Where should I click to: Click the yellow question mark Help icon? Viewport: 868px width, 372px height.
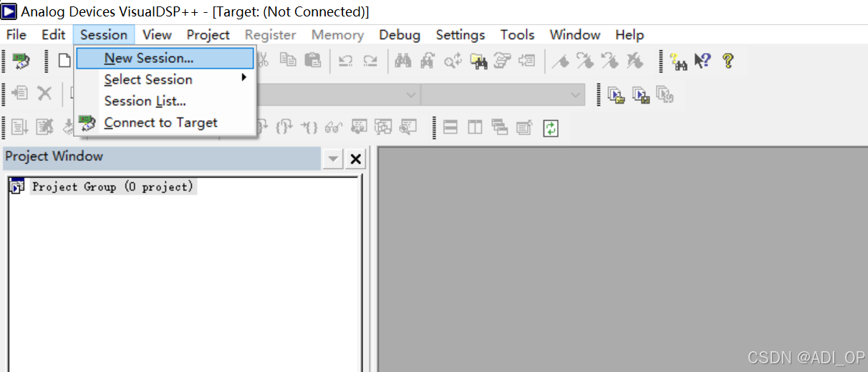click(728, 62)
